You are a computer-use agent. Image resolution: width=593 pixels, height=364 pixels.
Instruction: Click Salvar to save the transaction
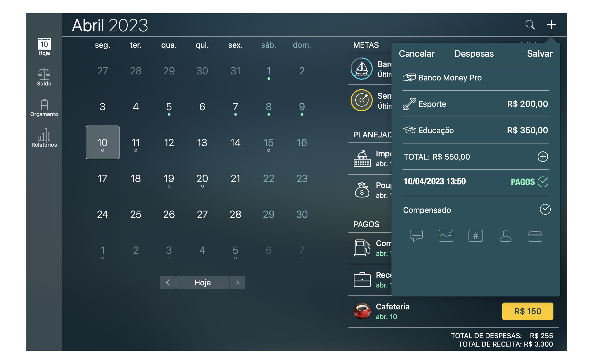coord(540,54)
